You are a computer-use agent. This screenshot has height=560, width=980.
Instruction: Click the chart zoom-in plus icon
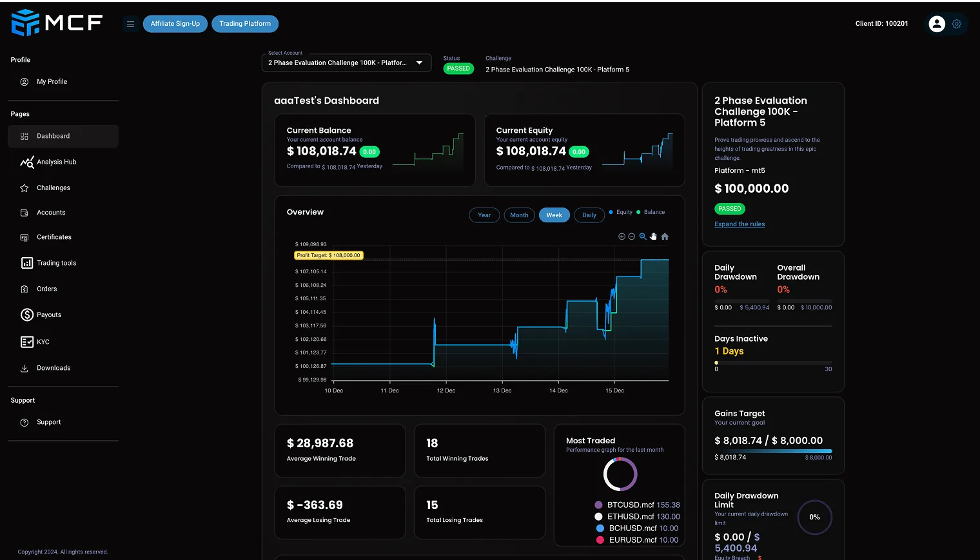coord(622,237)
